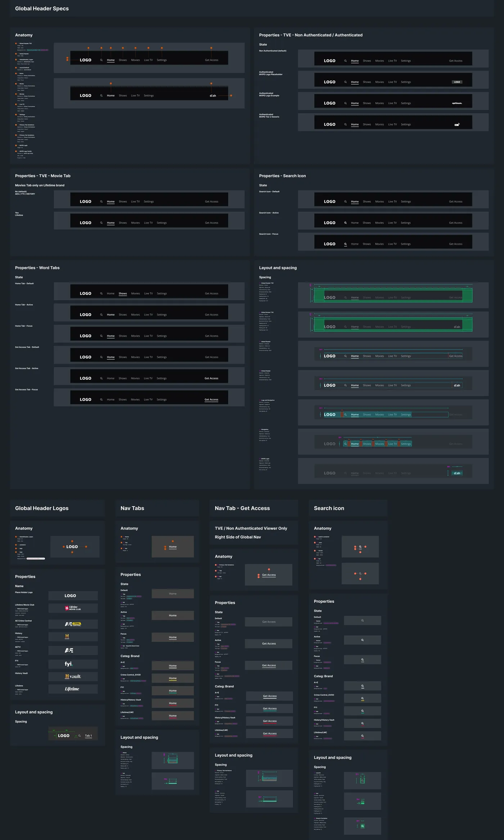Viewport: 504px width, 840px height.
Task: Click the Home tile for Default state in Nav Tabs
Action: [173, 594]
